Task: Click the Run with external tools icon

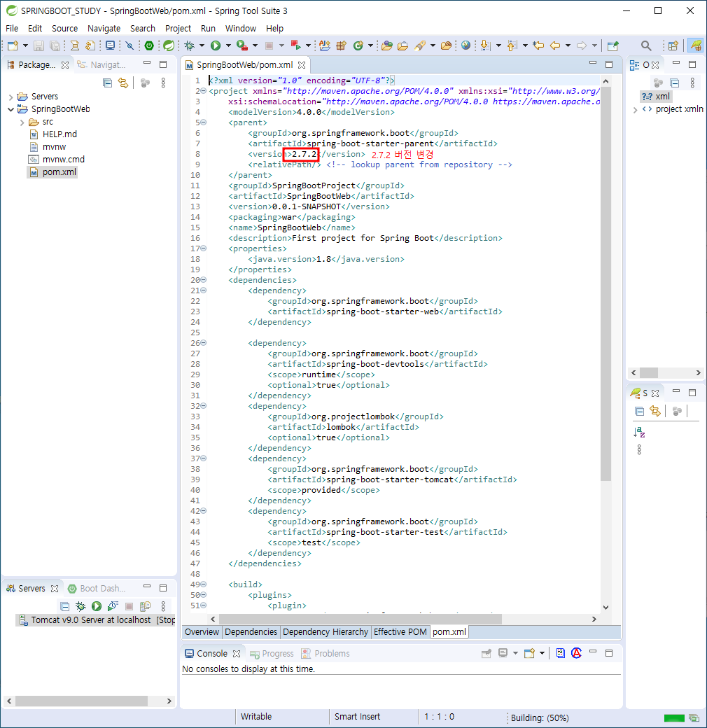Action: coord(242,45)
